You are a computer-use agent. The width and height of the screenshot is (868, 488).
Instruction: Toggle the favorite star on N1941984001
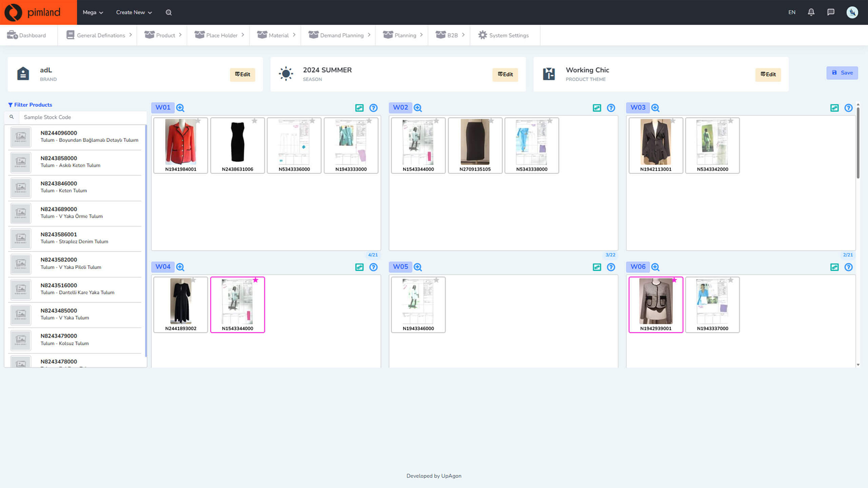pos(198,121)
